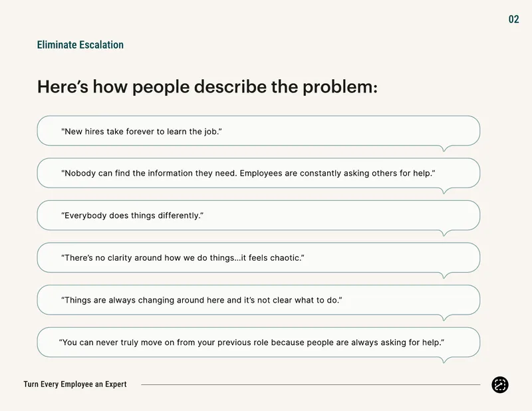The image size is (532, 411).
Task: Click the horizontal footer divider line
Action: point(311,384)
